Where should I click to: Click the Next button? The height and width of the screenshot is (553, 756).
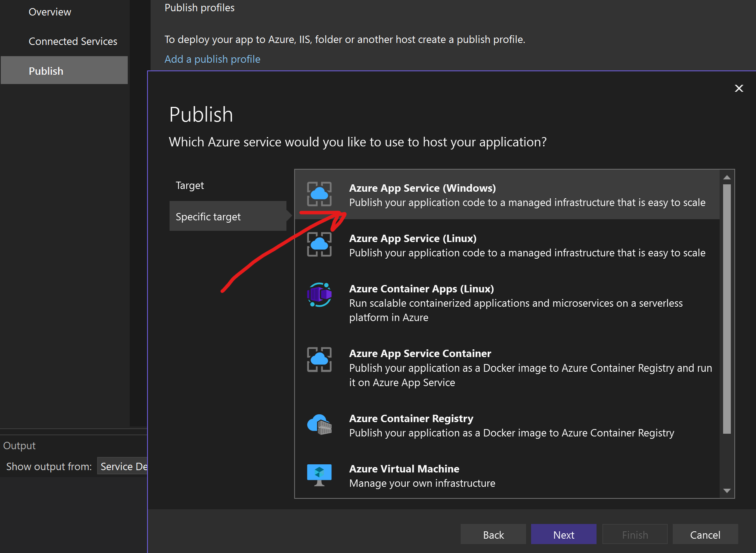click(564, 534)
